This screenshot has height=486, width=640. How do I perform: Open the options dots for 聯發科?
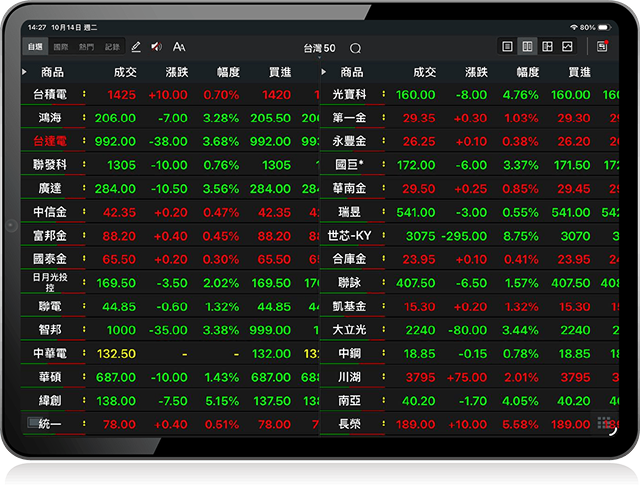[84, 164]
